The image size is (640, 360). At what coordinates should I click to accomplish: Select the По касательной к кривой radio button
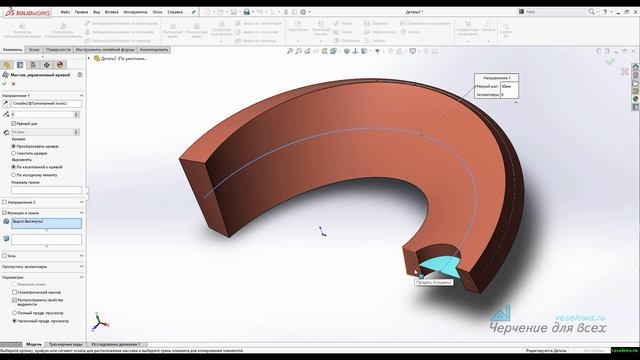[13, 167]
